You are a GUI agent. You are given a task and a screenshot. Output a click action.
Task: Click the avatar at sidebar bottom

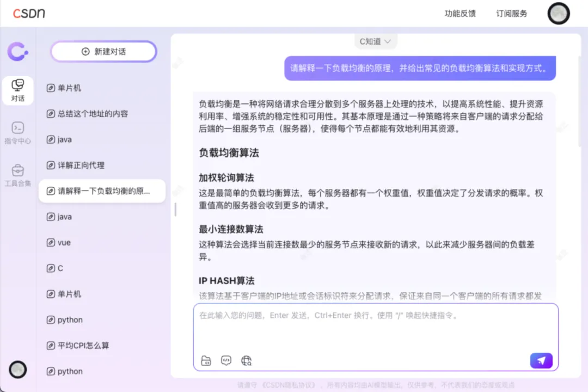pos(17,370)
